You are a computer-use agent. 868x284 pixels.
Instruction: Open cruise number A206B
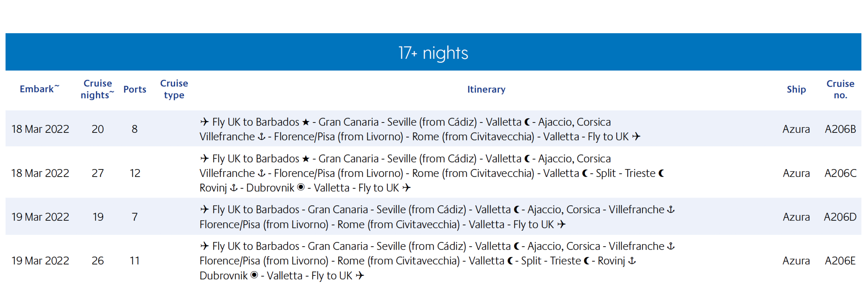pyautogui.click(x=840, y=129)
